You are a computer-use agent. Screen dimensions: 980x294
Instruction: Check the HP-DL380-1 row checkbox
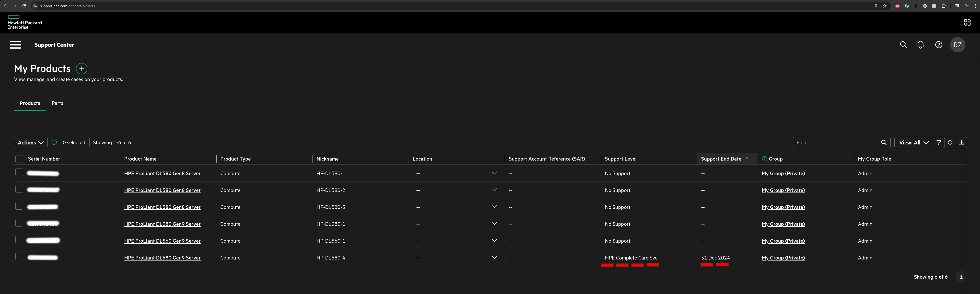(x=19, y=222)
